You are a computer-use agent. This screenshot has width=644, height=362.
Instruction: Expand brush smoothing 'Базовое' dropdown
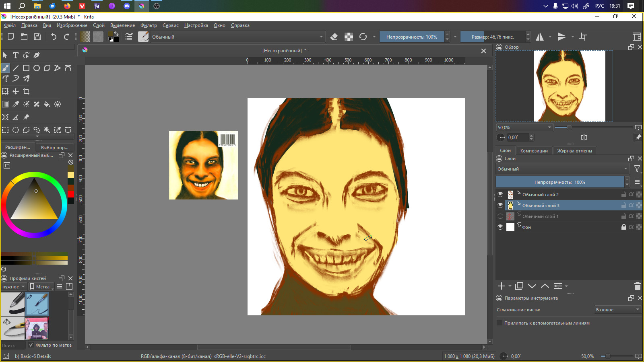pyautogui.click(x=617, y=310)
